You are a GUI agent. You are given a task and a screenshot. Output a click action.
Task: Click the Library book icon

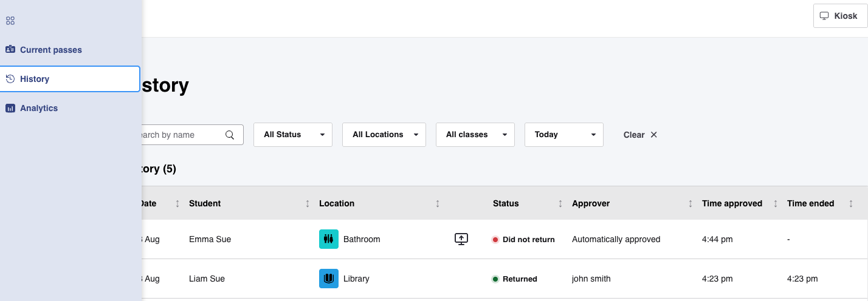(329, 279)
